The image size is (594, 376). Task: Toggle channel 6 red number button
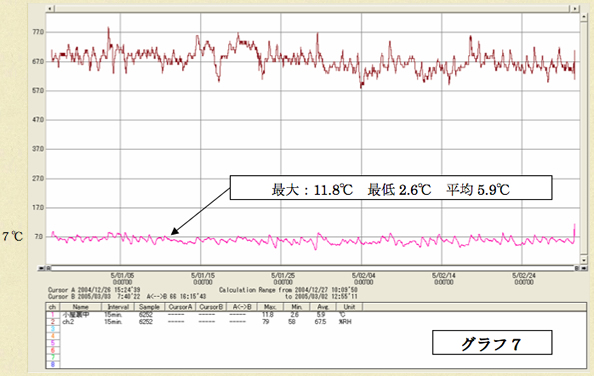point(53,350)
